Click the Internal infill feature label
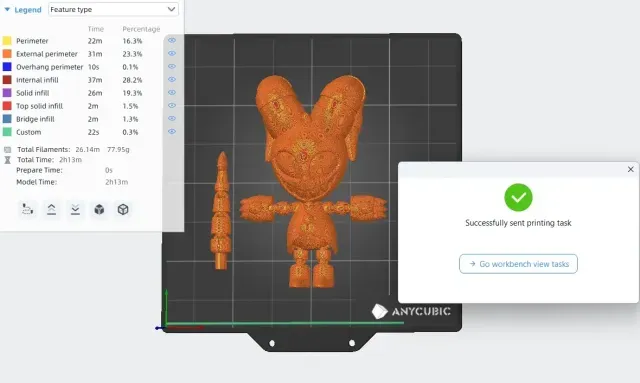The width and height of the screenshot is (640, 383). coord(37,80)
